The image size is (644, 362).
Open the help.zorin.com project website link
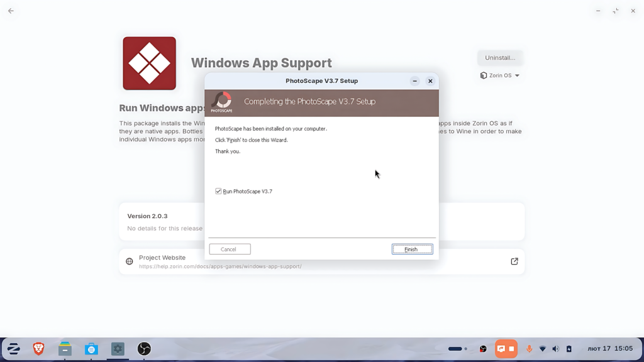(220, 266)
